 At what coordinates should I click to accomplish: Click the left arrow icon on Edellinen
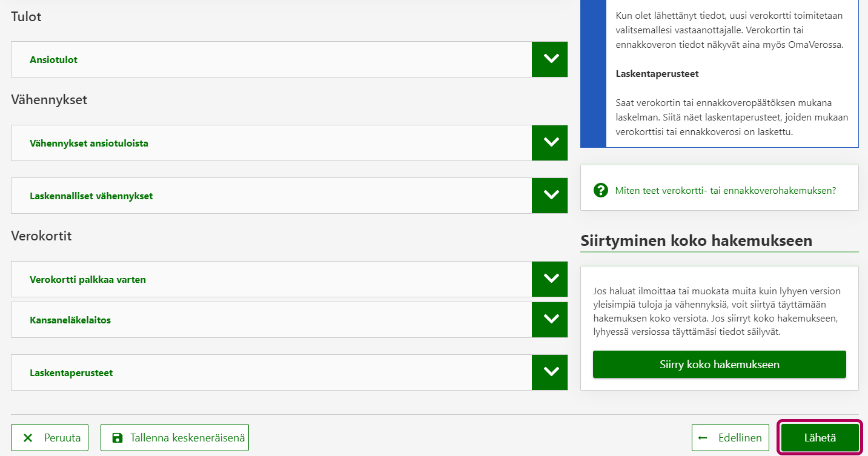point(703,438)
